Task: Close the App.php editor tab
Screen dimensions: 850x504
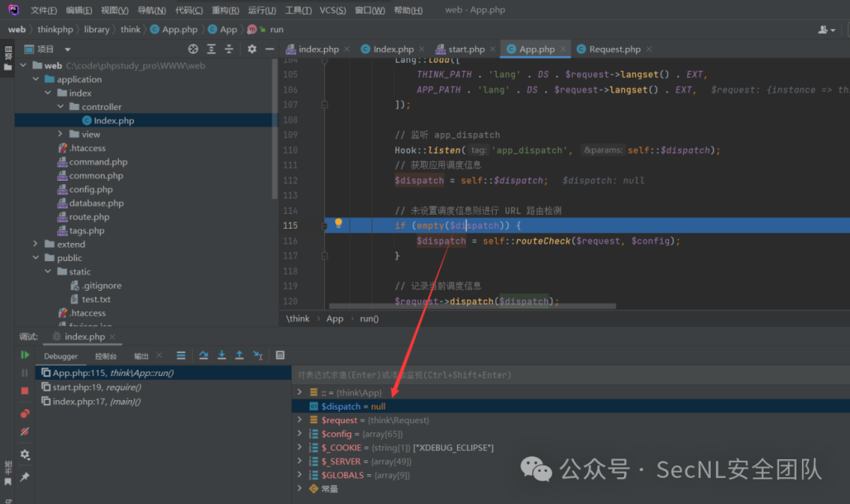Action: pyautogui.click(x=564, y=50)
